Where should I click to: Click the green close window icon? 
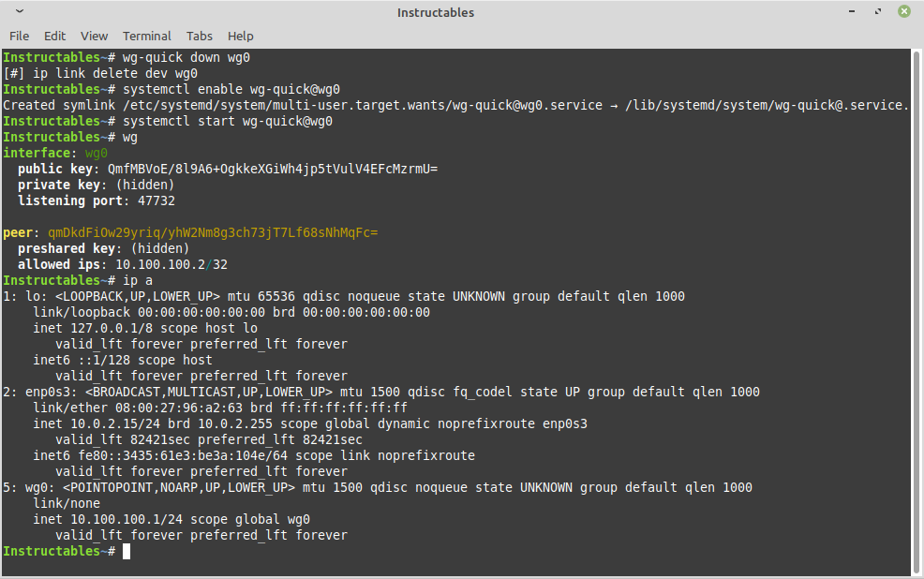[x=903, y=12]
